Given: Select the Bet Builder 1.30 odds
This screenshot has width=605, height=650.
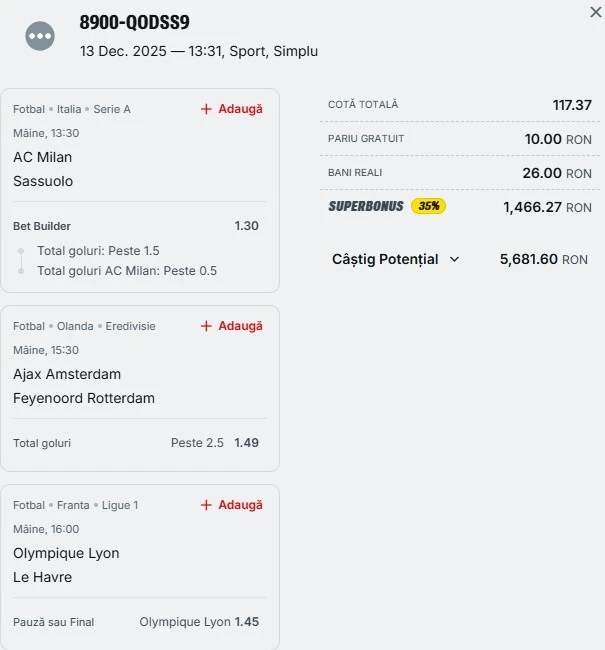Looking at the screenshot, I should [x=246, y=226].
